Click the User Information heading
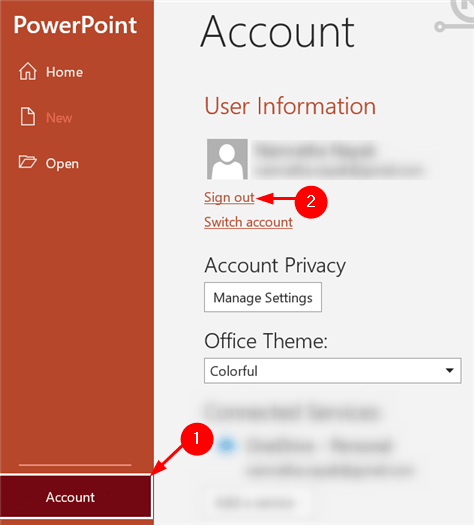474x525 pixels. click(290, 106)
